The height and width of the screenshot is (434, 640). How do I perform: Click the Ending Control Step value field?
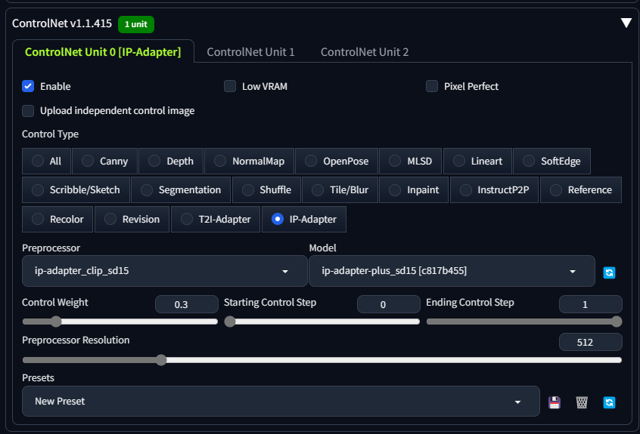point(591,304)
